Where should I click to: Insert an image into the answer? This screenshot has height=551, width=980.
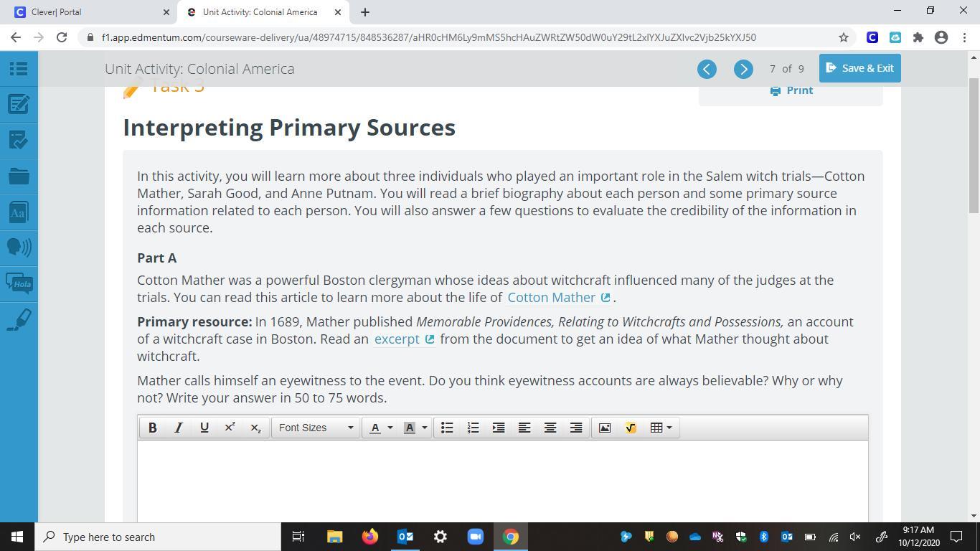click(x=605, y=428)
